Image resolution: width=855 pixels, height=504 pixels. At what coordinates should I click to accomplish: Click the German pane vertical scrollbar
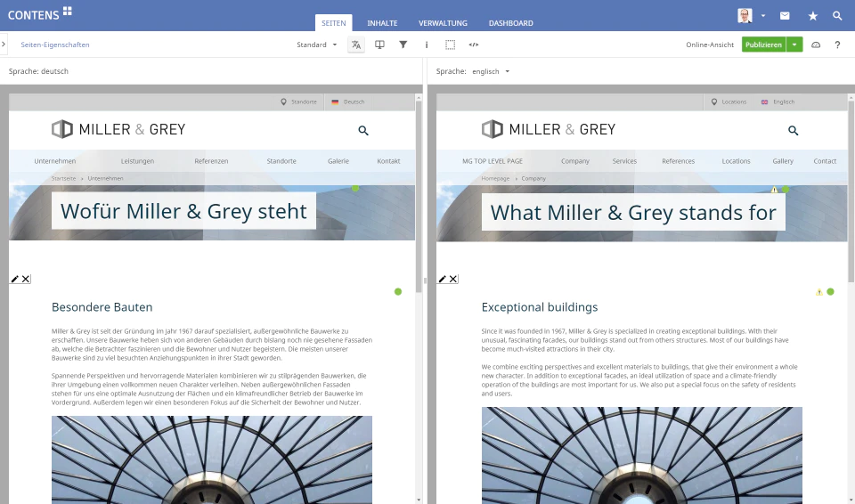(x=419, y=197)
